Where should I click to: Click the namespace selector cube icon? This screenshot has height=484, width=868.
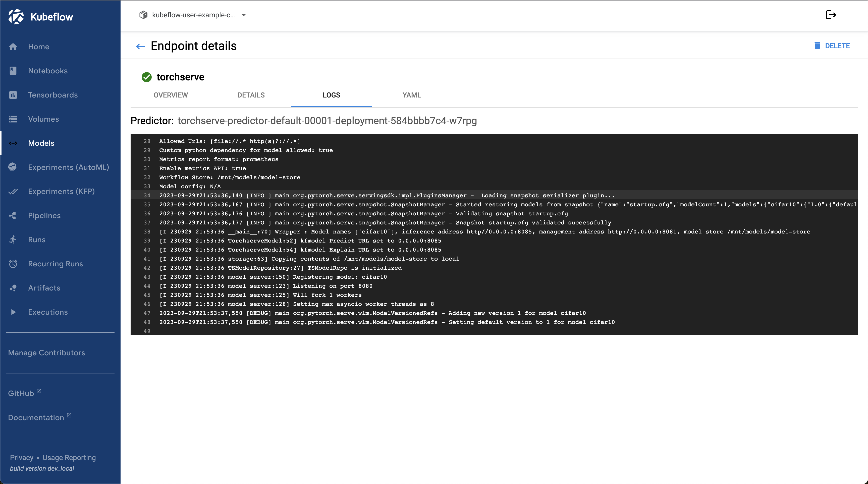coord(143,15)
